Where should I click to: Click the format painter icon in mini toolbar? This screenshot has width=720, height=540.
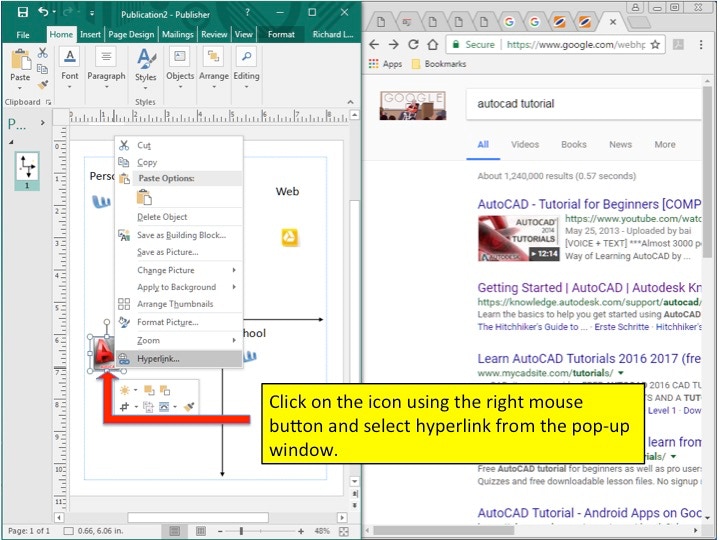click(x=189, y=407)
